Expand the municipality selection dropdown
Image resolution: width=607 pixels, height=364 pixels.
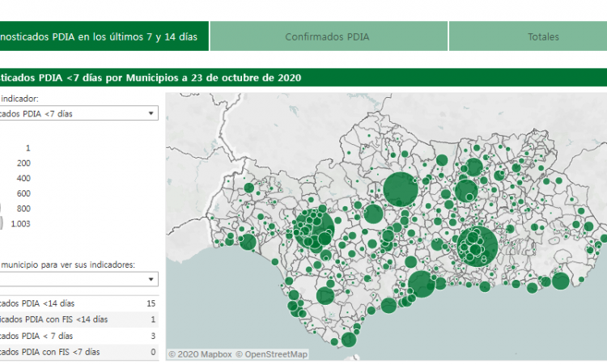coord(79,279)
